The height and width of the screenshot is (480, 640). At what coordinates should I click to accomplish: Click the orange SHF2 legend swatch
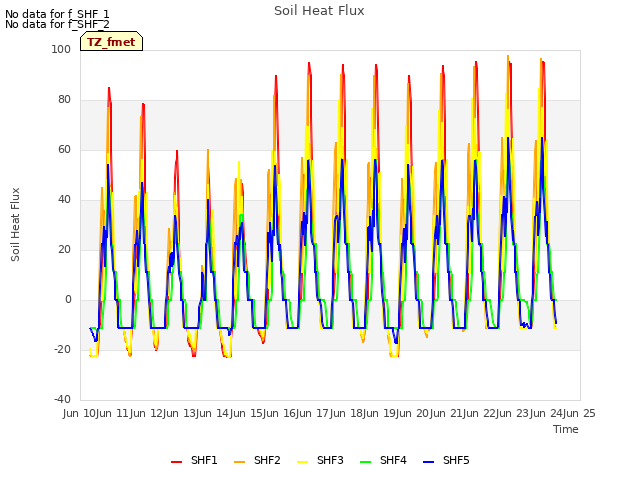pos(240,462)
